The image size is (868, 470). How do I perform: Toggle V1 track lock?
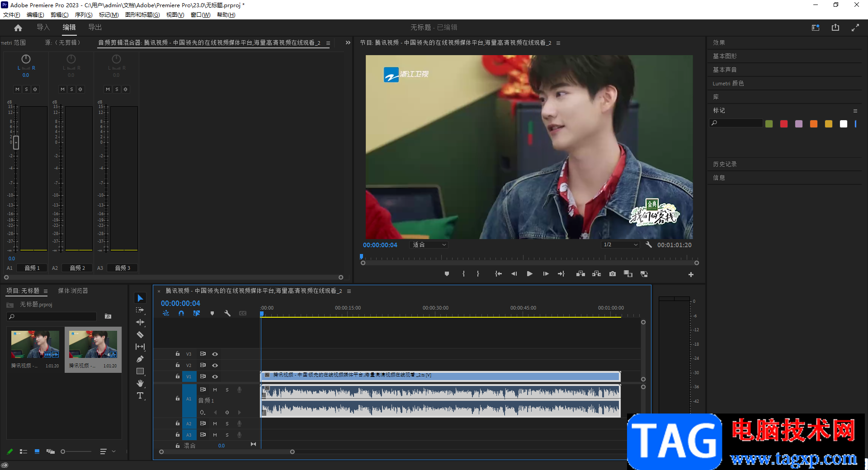178,376
